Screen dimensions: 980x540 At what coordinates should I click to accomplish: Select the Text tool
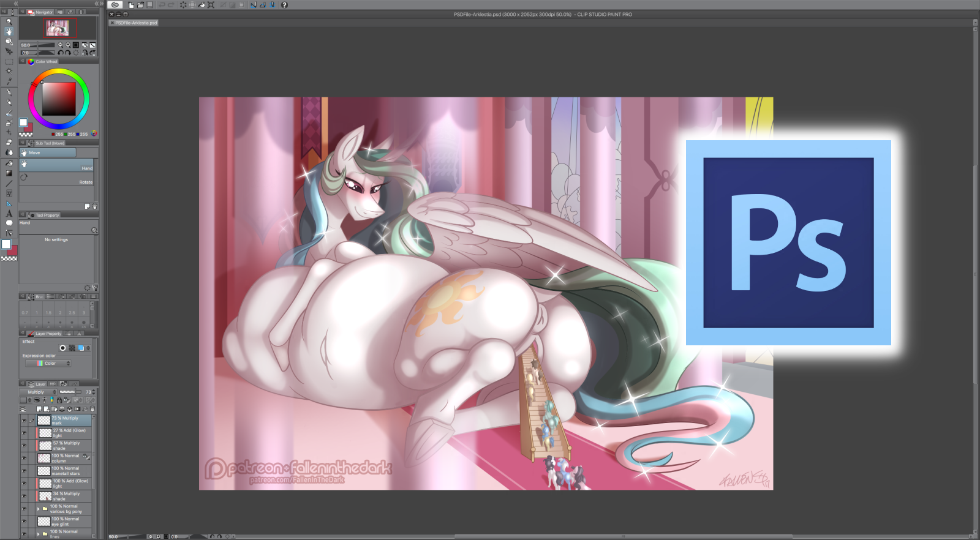[9, 213]
